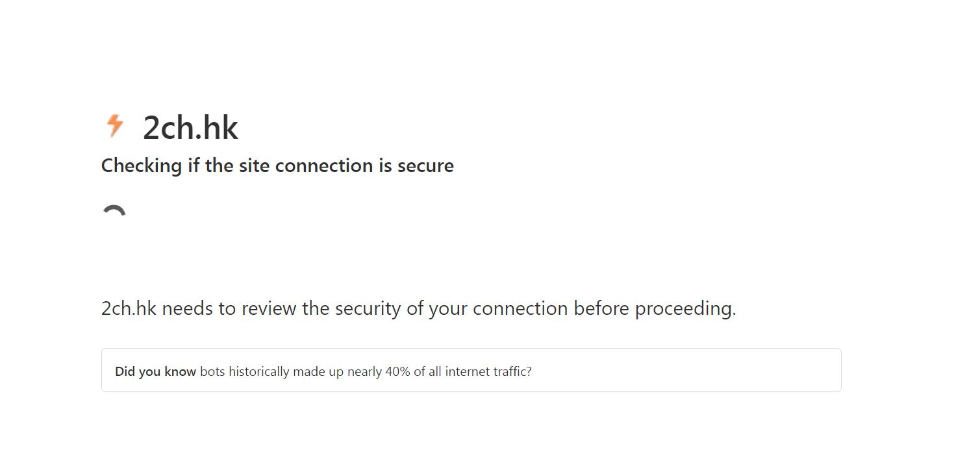Image resolution: width=980 pixels, height=470 pixels.
Task: Click the 'Checking if the site connection is secure' heading
Action: click(277, 166)
